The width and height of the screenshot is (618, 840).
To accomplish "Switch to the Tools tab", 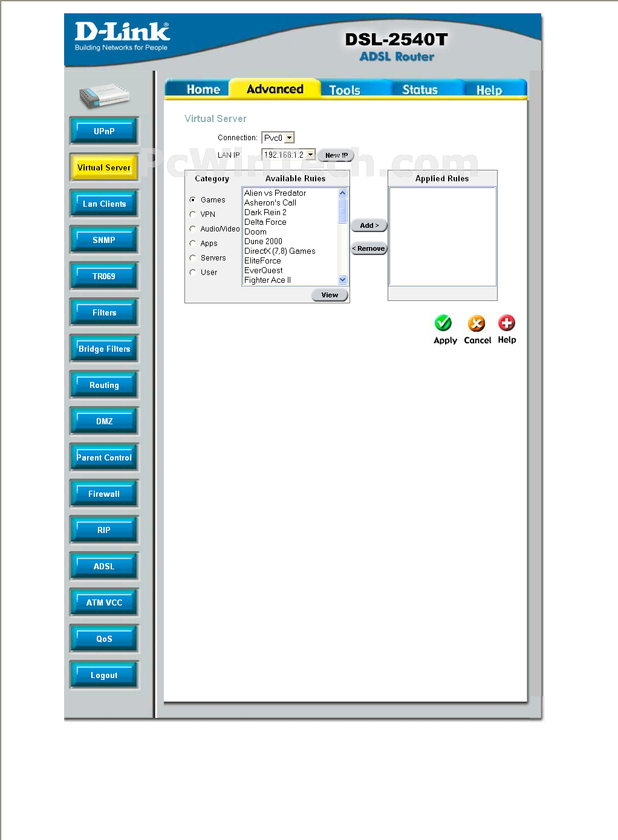I will point(345,90).
